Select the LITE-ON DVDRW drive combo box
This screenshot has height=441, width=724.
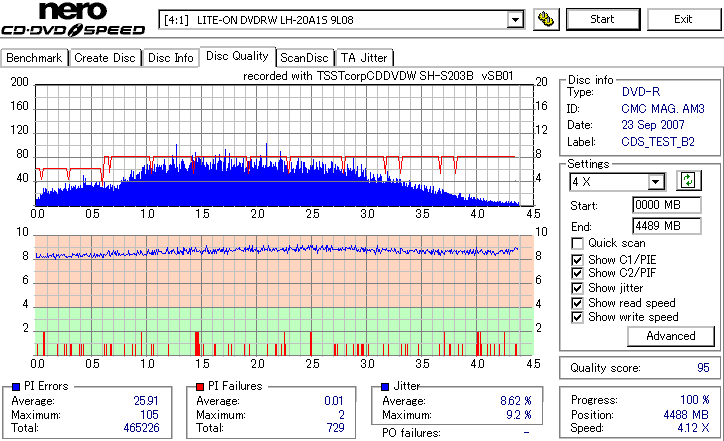coord(342,20)
